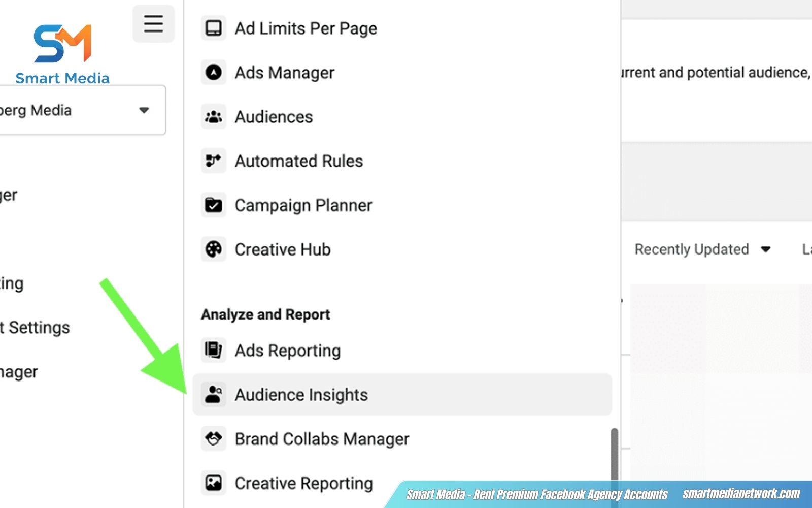Choose Brand Collabs Manager in the menu list
Viewport: 812px width, 508px height.
click(321, 439)
